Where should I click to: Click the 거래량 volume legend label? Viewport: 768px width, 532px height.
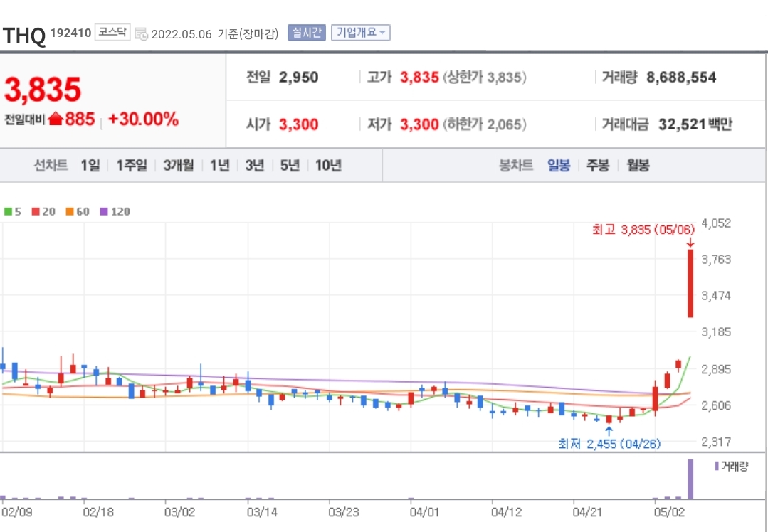(731, 466)
